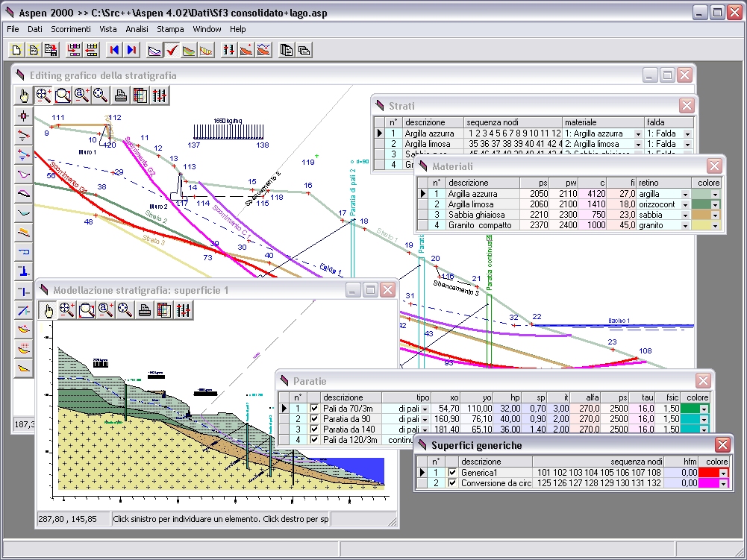Image resolution: width=747 pixels, height=560 pixels.
Task: Select the node crosshair tool in left toolbar
Action: [x=24, y=116]
